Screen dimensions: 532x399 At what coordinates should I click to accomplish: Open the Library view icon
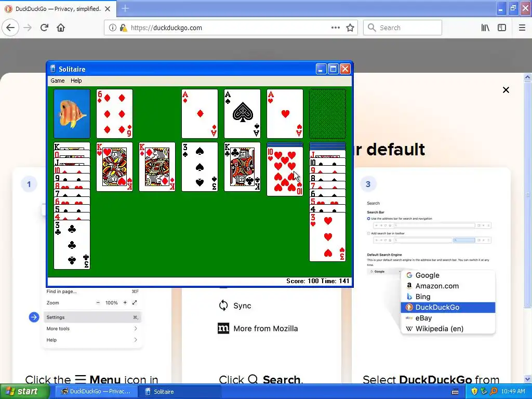485,28
